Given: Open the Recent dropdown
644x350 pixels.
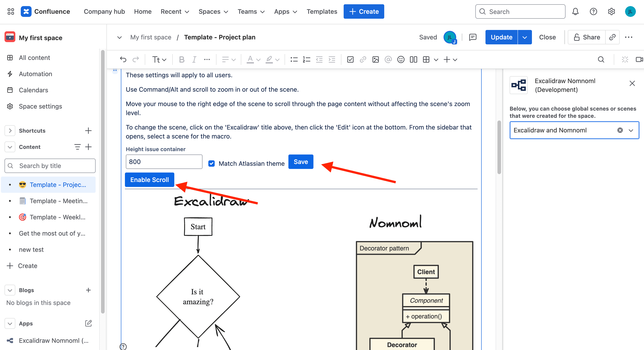Looking at the screenshot, I should click(x=175, y=11).
